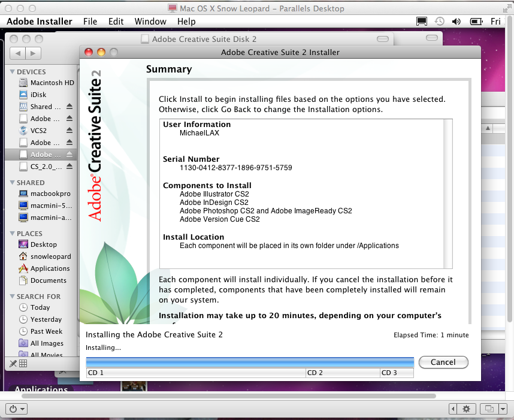Eject the VCS2 disc

point(69,131)
